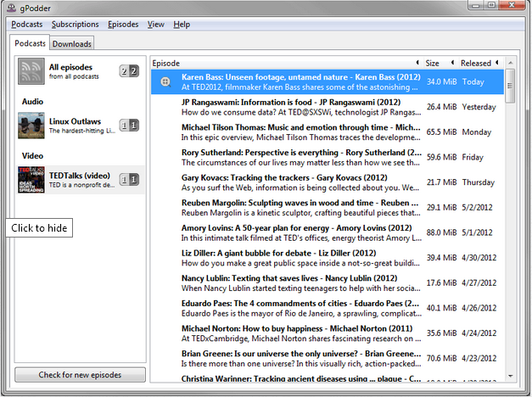
Task: Click the gPodder title bar app icon
Action: (12, 8)
